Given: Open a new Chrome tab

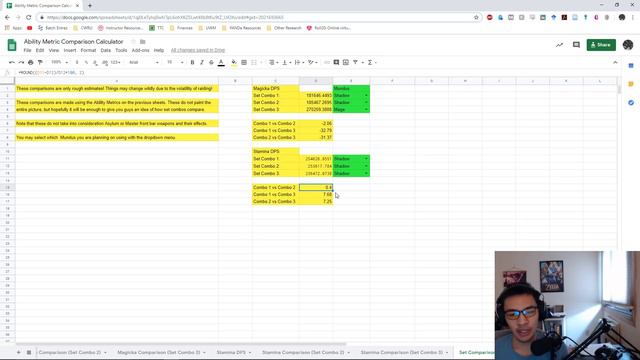Looking at the screenshot, I should (90, 6).
